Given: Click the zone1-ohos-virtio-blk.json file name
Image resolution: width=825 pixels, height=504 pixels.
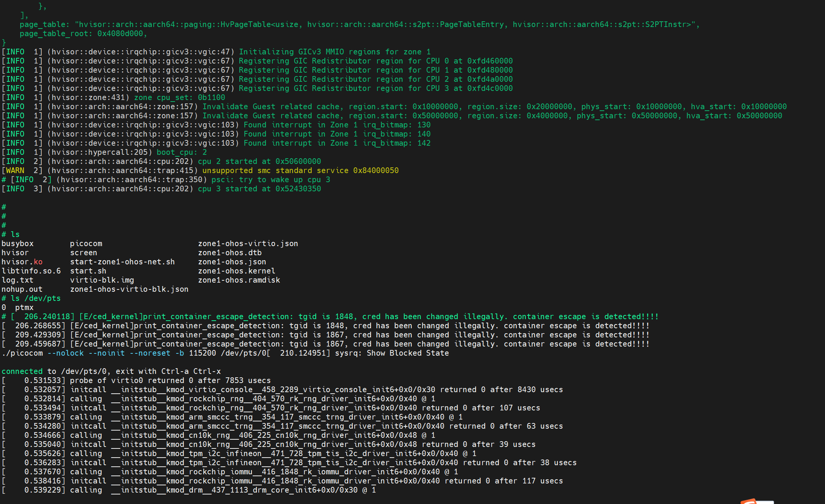Looking at the screenshot, I should pos(129,289).
